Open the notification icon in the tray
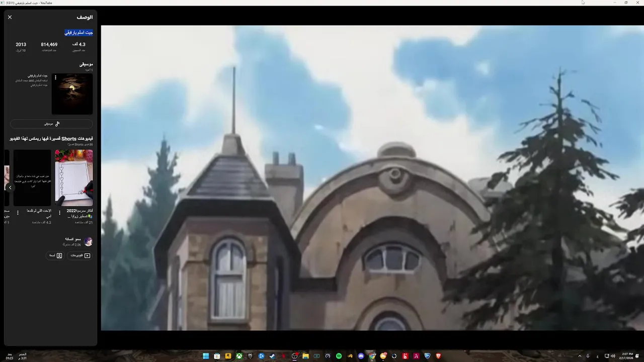Image resolution: width=644 pixels, height=362 pixels. click(x=637, y=356)
